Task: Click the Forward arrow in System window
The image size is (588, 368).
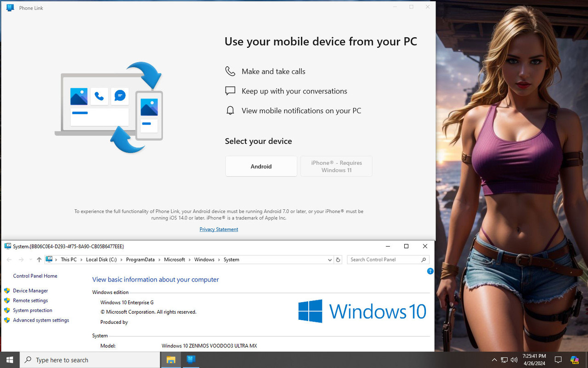Action: (x=21, y=259)
